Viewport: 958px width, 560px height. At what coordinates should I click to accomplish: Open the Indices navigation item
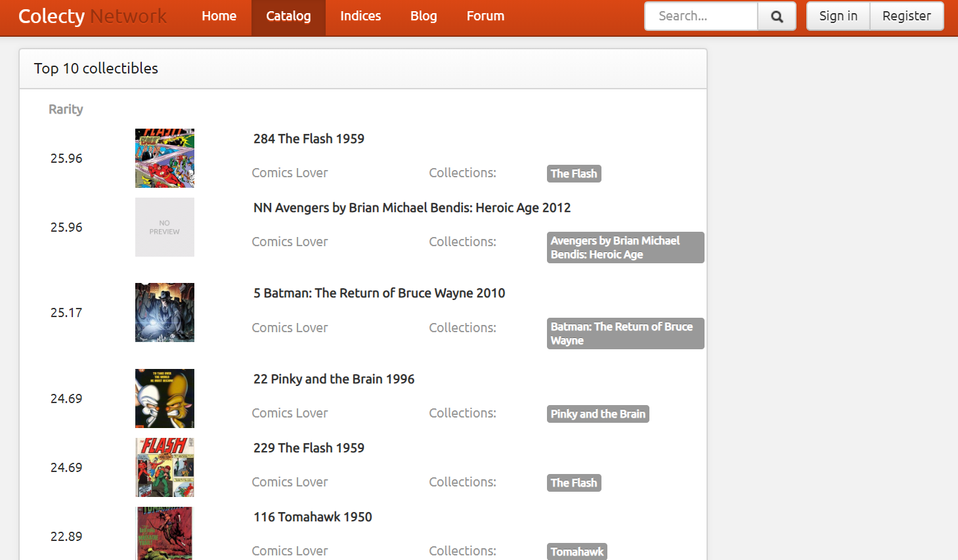click(360, 16)
